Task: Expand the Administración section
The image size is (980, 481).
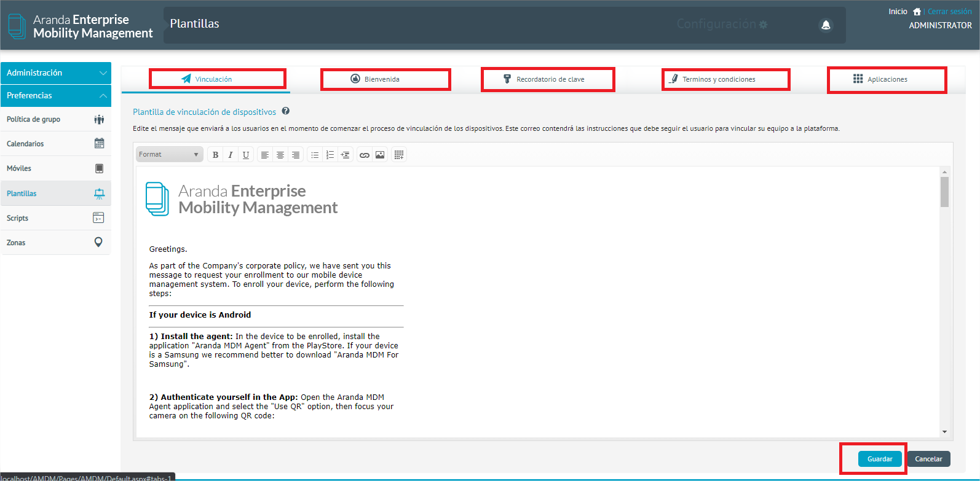Action: [56, 72]
